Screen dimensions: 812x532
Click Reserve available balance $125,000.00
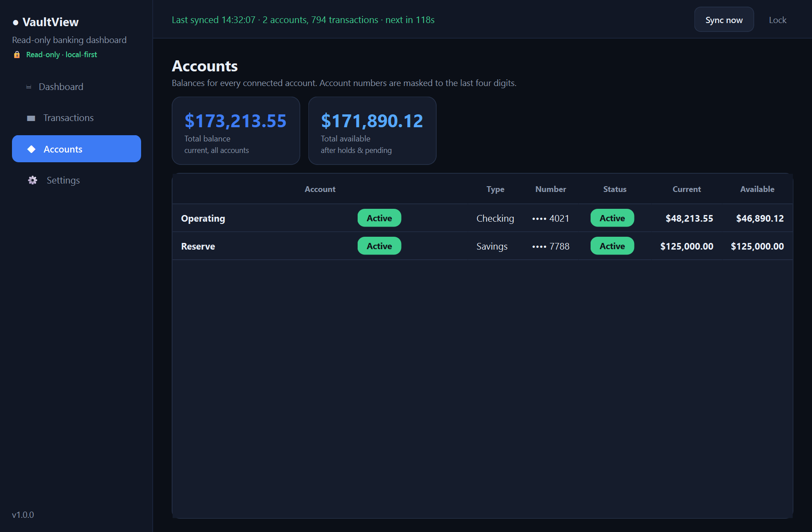pos(757,246)
